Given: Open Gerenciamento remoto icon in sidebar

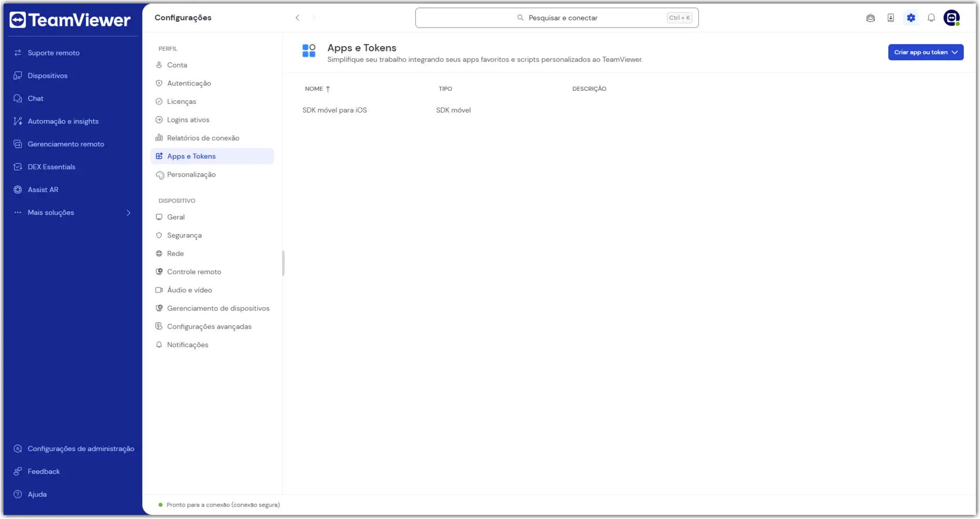Looking at the screenshot, I should tap(18, 144).
